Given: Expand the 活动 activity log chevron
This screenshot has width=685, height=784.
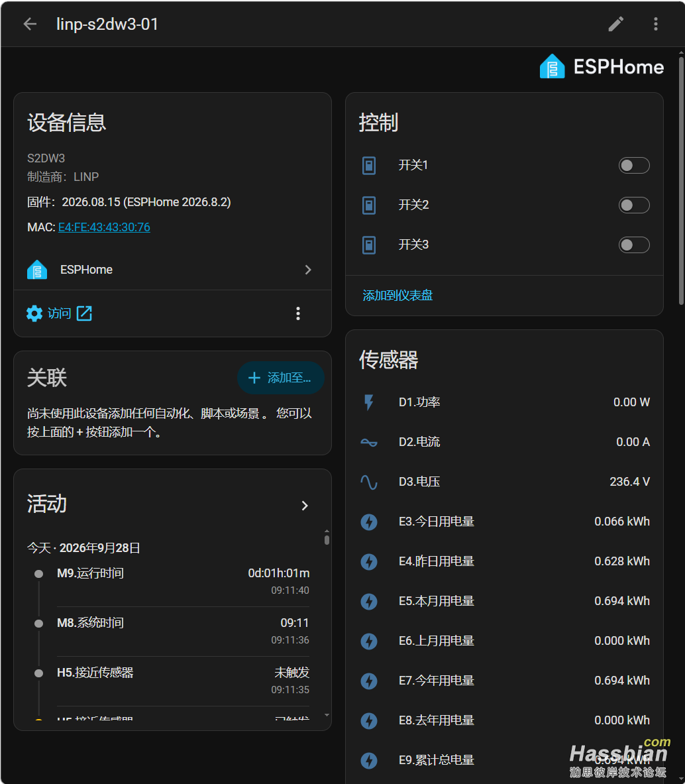Looking at the screenshot, I should point(305,506).
